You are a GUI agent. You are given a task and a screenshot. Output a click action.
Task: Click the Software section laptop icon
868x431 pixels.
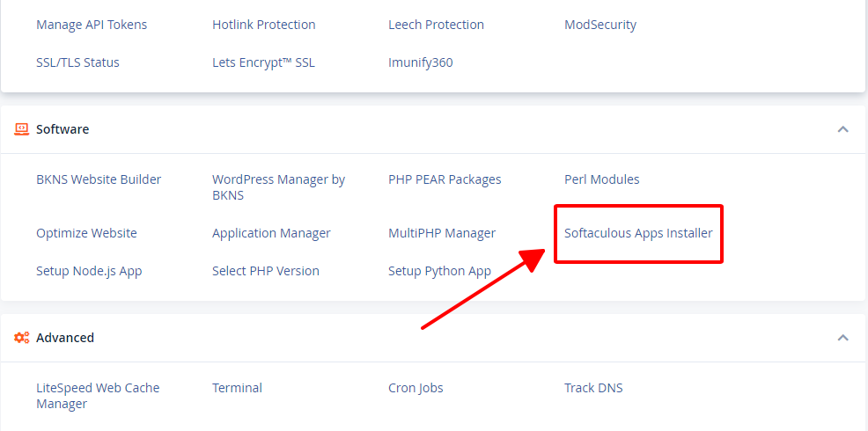tap(22, 129)
